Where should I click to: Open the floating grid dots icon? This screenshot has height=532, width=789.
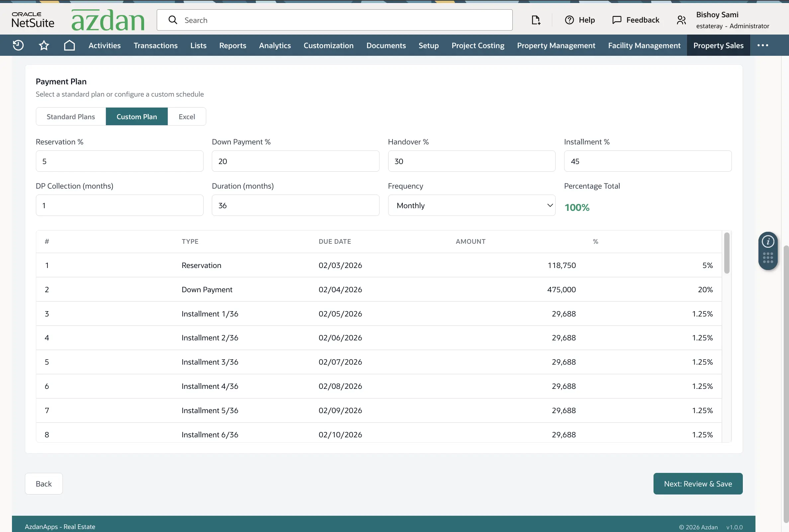coord(768,258)
